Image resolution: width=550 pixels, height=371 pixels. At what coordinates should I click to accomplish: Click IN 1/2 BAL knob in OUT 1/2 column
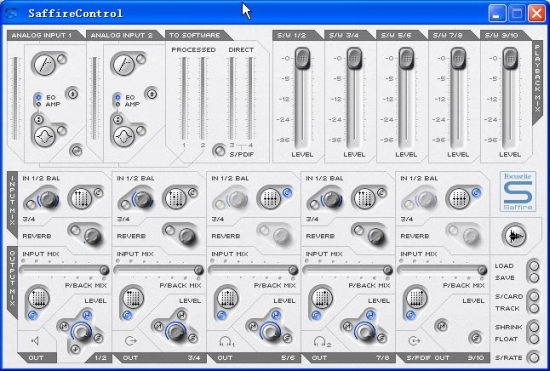pos(49,199)
